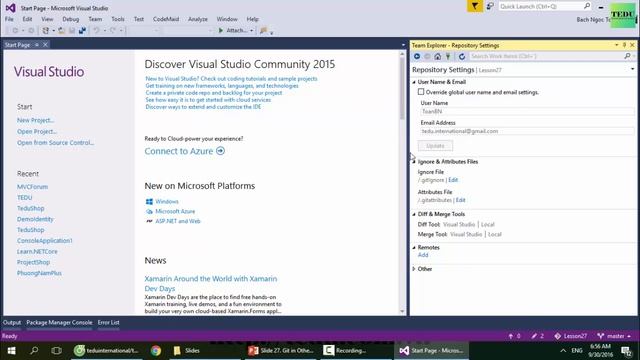This screenshot has width=640, height=360.
Task: Click the Manage Connections plug icon
Action: (x=448, y=56)
